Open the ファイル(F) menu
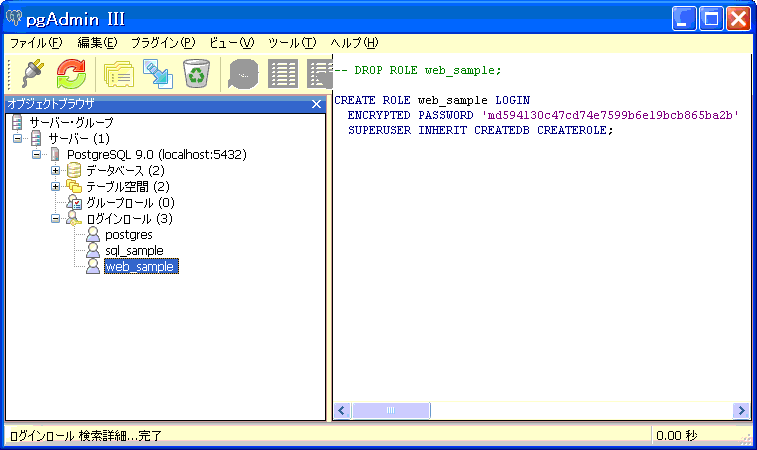The width and height of the screenshot is (757, 450). [35, 43]
